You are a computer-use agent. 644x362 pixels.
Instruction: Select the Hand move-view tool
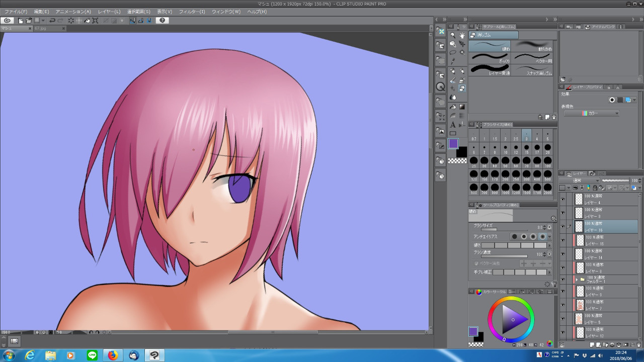tap(462, 35)
